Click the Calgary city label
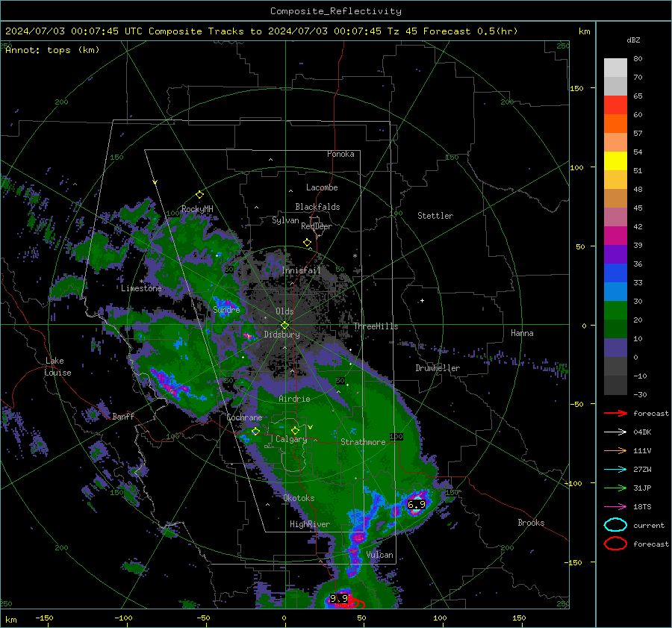672x628 pixels. [291, 439]
